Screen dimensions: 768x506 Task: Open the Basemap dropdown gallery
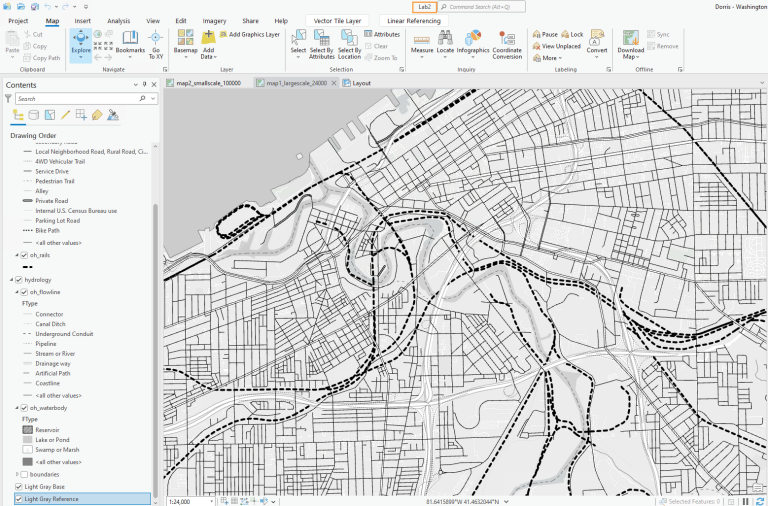(x=185, y=42)
